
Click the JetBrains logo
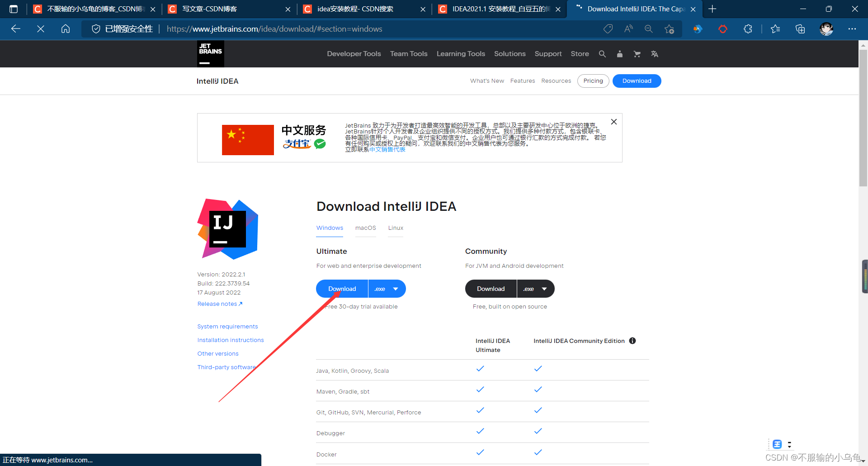[210, 54]
